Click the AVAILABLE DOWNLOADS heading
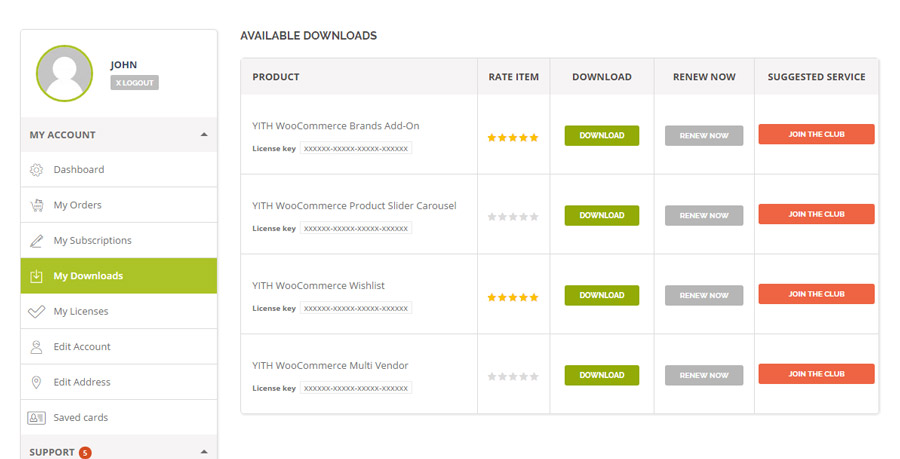The height and width of the screenshot is (459, 900). click(308, 36)
